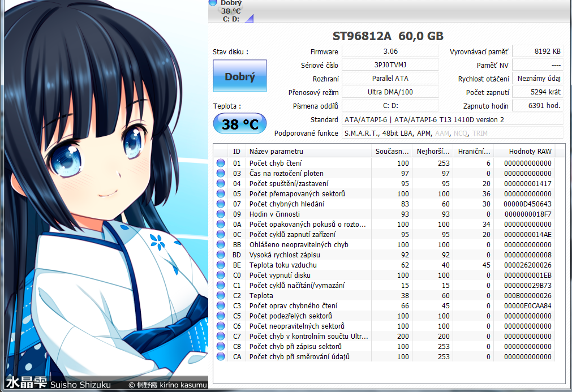Click RAW value 00026200026

528,265
